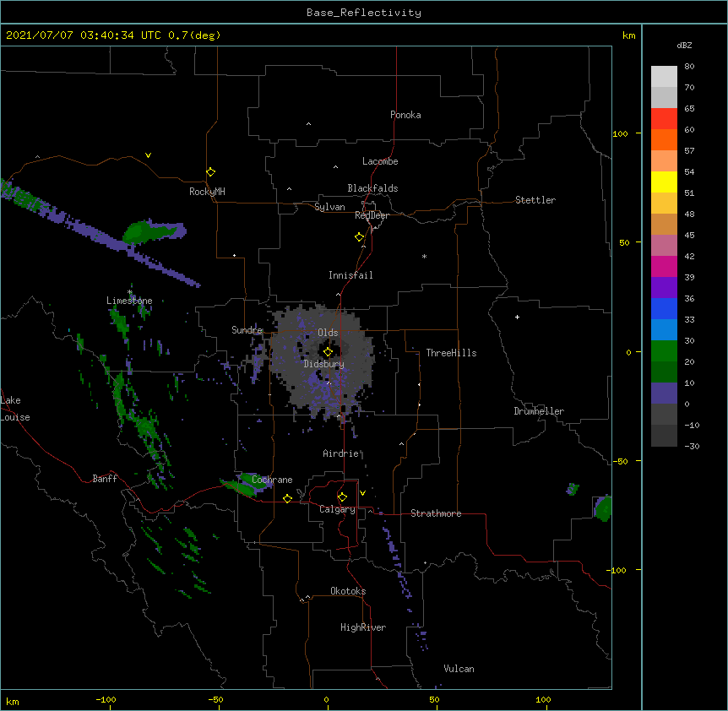Choose the light gray 70-80 dBZ swatch
Image resolution: width=728 pixels, height=711 pixels.
pos(664,76)
